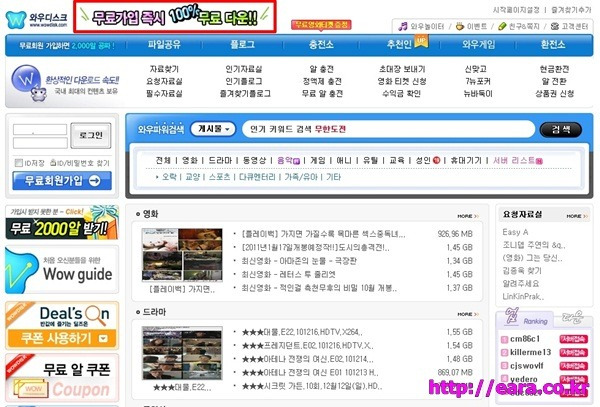Click the 무한도전 popular keyword

331,129
